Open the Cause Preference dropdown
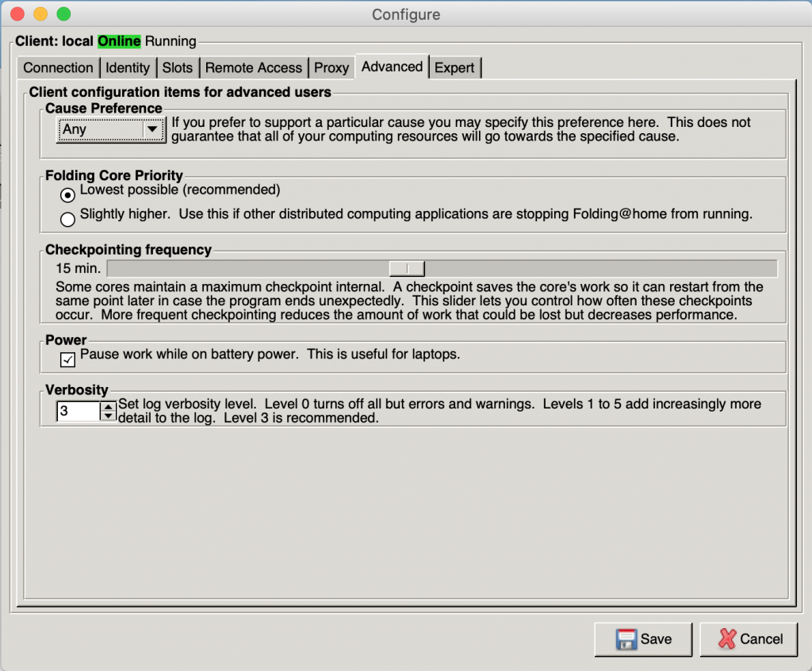 [x=111, y=129]
